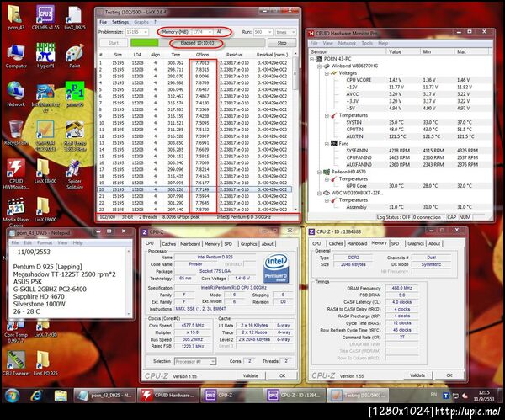505x420 pixels.
Task: Click Validate in CPU-Z ID 1384588 window
Action: pos(417,375)
